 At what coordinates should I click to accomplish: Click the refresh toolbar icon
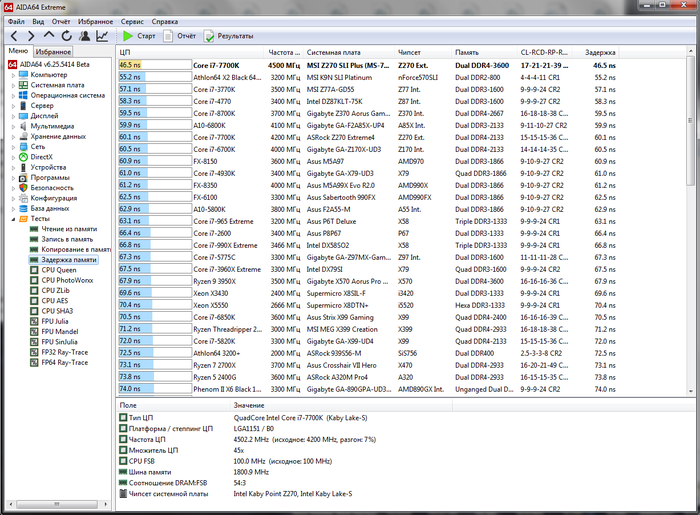click(x=67, y=36)
